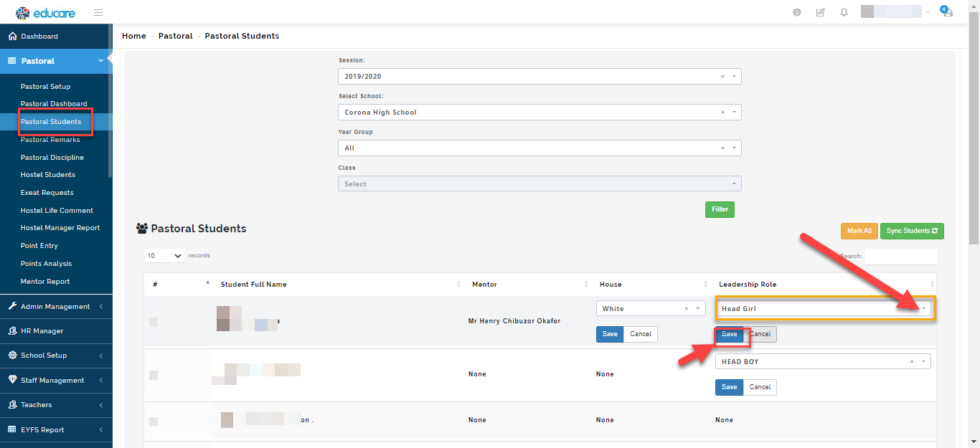This screenshot has width=980, height=448.
Task: Click the Staff Management diamond icon
Action: coord(13,380)
